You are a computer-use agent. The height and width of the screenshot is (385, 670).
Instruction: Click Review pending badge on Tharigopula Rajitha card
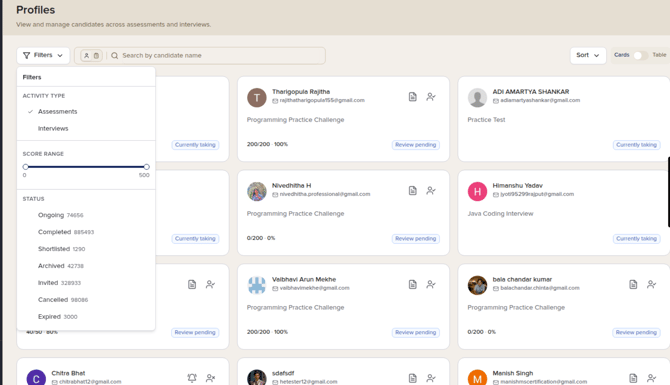click(x=416, y=145)
